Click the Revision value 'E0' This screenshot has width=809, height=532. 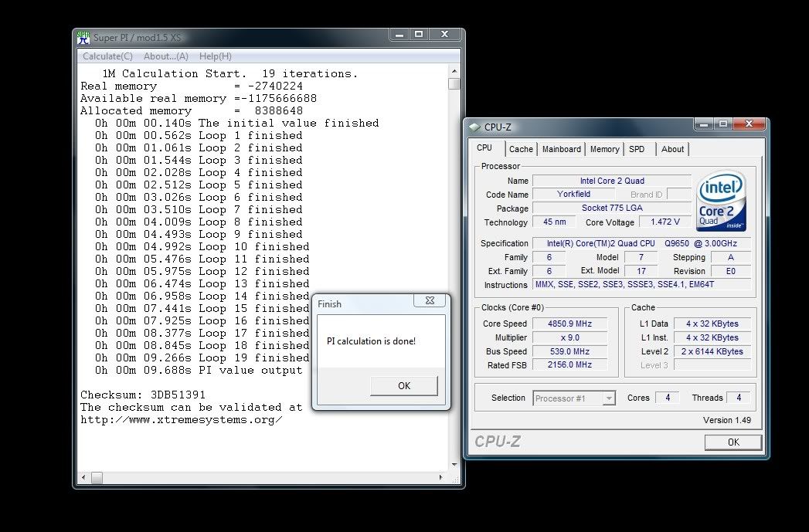[x=731, y=271]
